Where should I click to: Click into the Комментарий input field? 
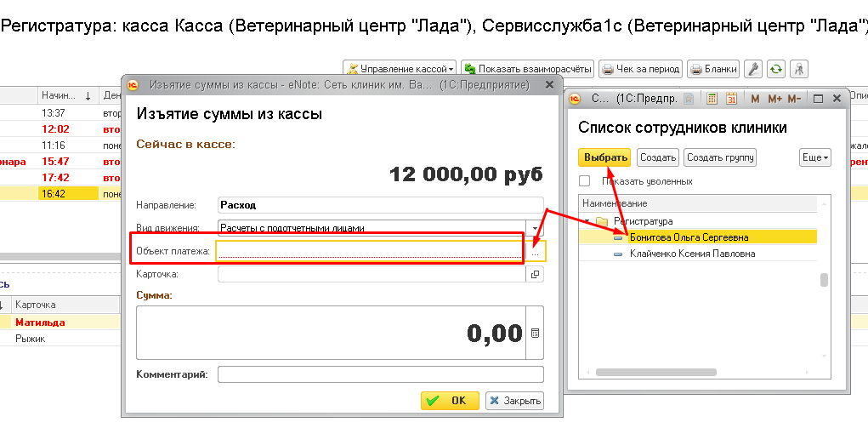tap(380, 374)
